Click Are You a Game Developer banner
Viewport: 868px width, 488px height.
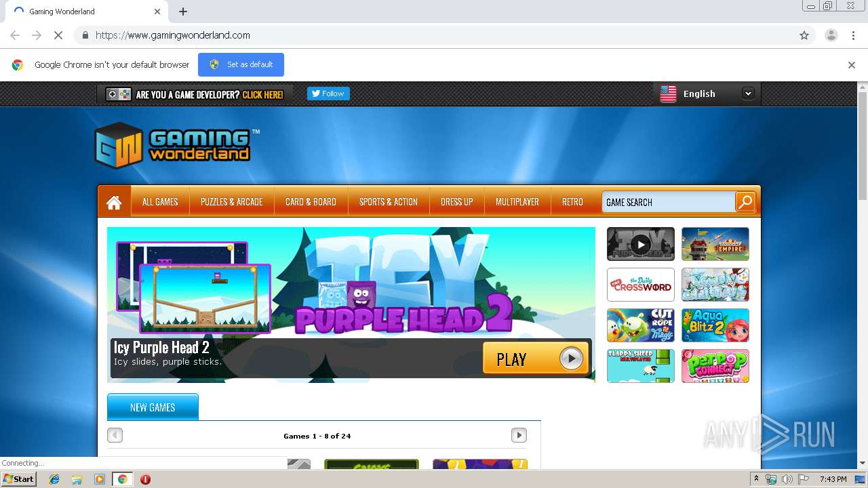pos(195,94)
